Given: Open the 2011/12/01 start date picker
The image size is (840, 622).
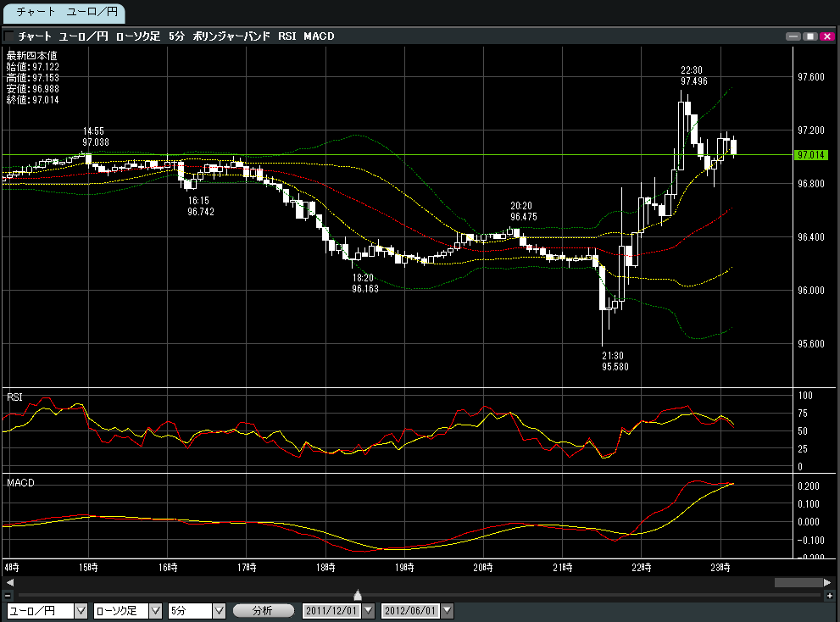Looking at the screenshot, I should point(368,610).
